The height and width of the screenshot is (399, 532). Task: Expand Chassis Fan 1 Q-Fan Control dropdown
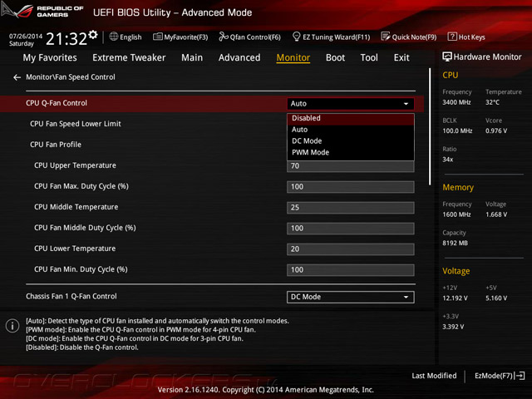pyautogui.click(x=351, y=297)
